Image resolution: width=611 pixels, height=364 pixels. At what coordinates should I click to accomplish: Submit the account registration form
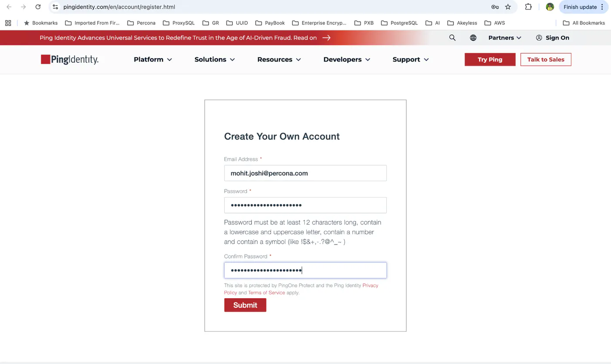[x=245, y=305]
